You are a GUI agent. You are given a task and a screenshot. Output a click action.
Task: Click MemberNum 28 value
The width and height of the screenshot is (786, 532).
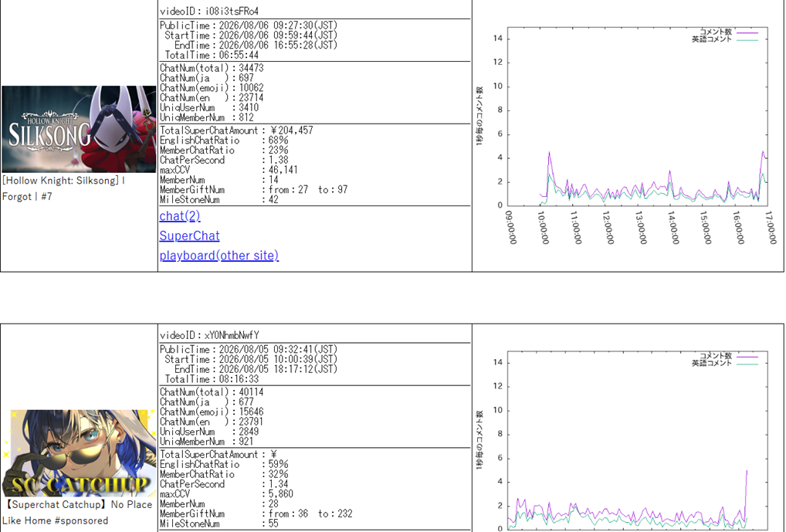click(273, 503)
